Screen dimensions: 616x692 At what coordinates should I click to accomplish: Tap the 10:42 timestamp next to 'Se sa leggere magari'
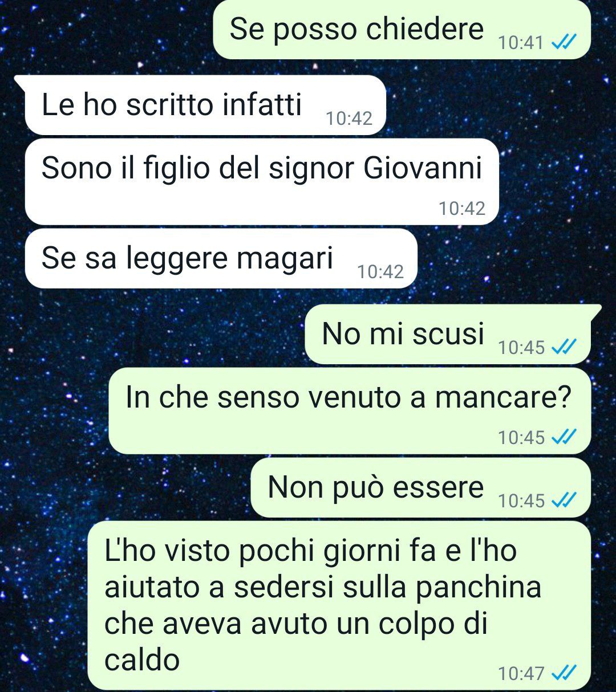(380, 271)
